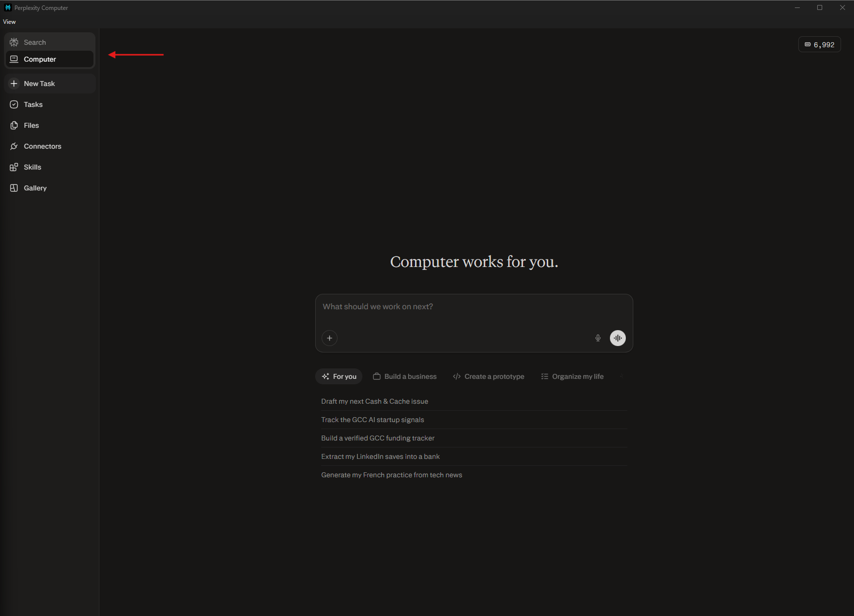This screenshot has width=854, height=616.
Task: Choose 'Draft my next Cash & Cache issue'
Action: 474,401
